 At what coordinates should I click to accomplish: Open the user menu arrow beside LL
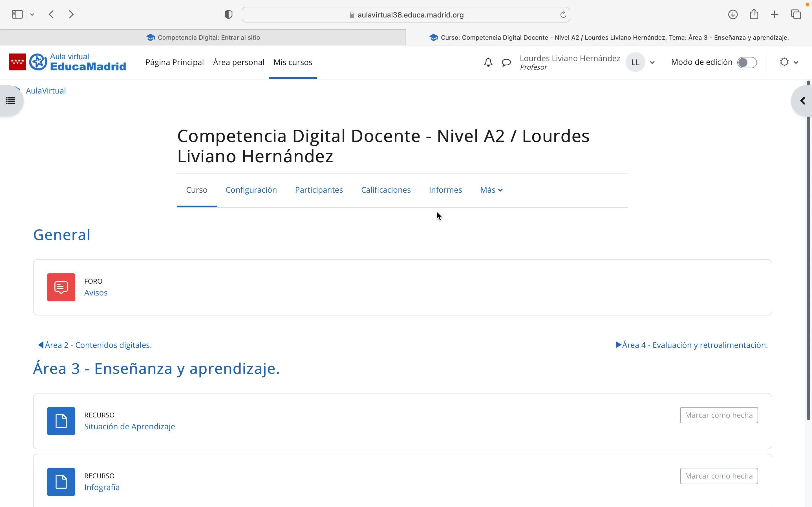[x=652, y=62]
